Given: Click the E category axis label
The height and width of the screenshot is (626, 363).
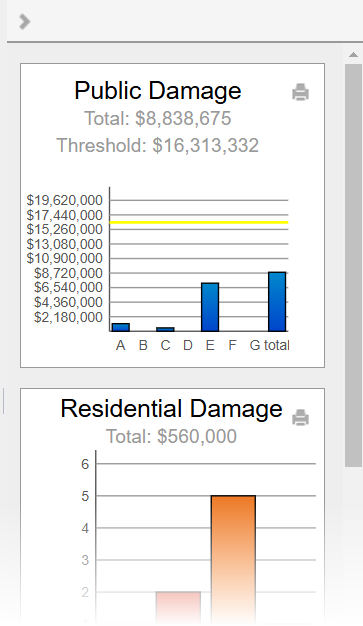Looking at the screenshot, I should (x=210, y=345).
